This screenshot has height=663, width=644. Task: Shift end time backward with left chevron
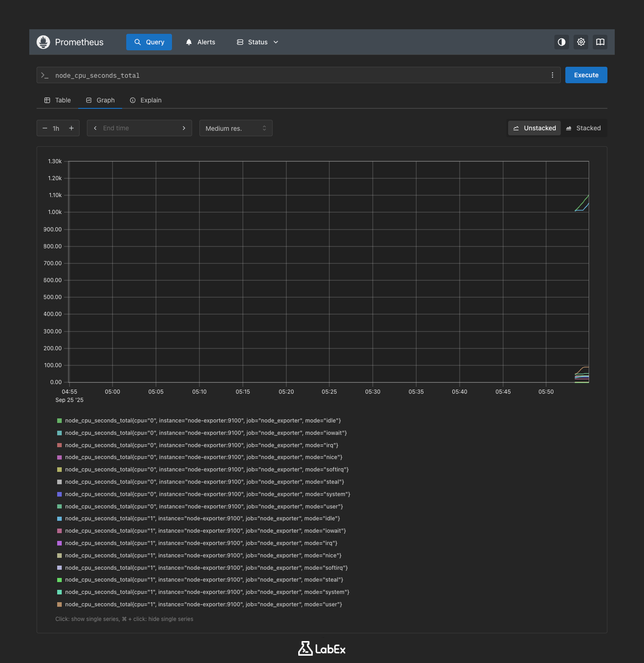[x=95, y=128]
